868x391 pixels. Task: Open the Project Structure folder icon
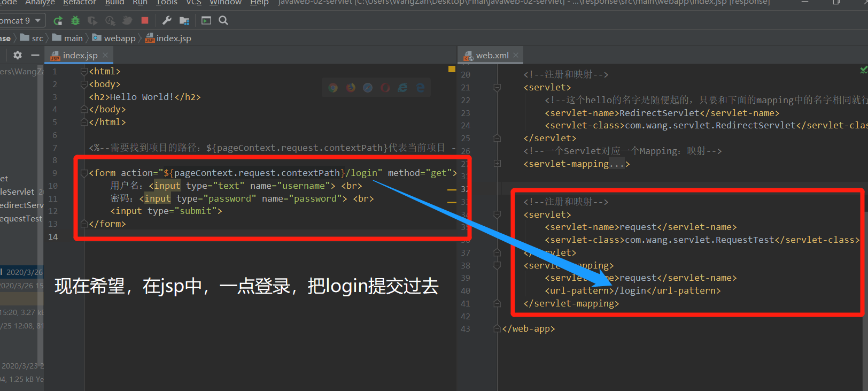184,21
